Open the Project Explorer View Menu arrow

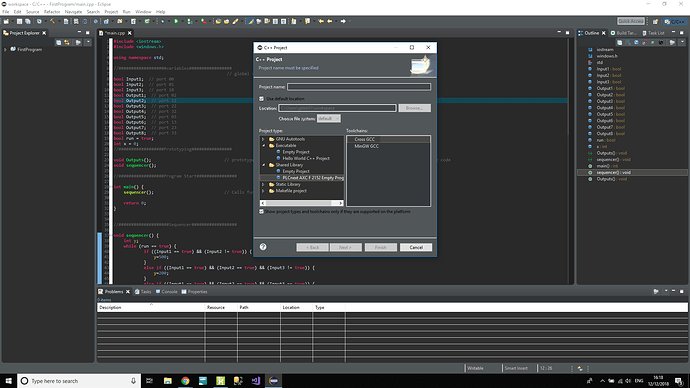point(88,42)
